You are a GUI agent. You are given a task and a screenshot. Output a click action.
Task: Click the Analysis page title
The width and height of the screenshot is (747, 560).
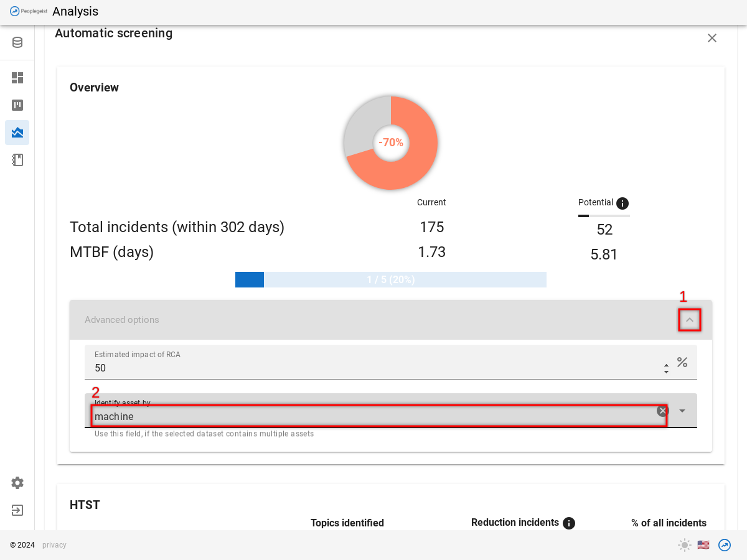tap(75, 11)
